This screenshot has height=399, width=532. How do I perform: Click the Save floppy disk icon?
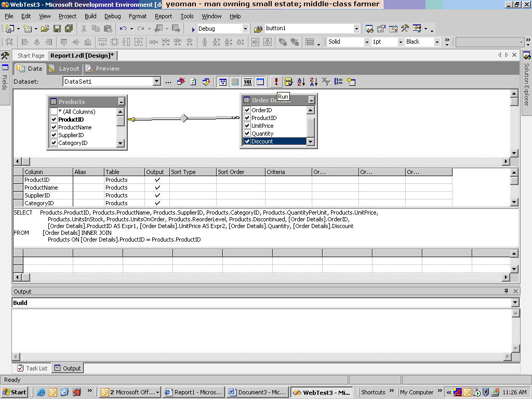(x=57, y=29)
